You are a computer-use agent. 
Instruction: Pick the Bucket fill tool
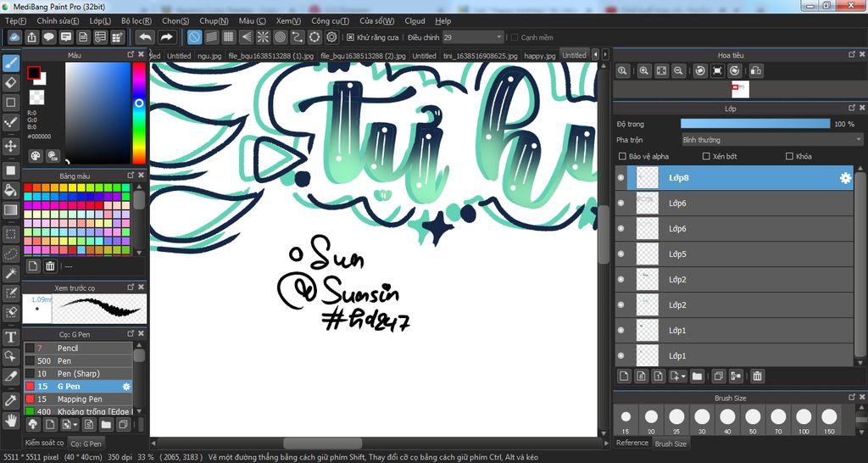(10, 190)
